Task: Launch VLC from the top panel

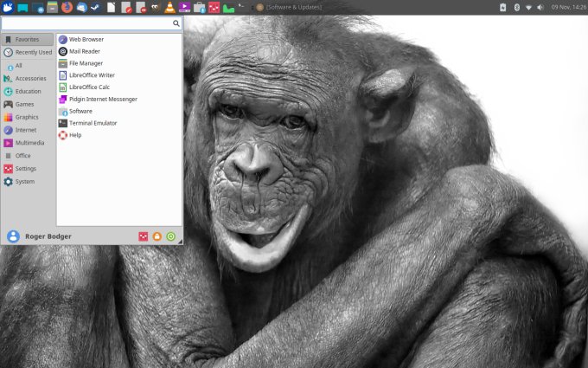Action: (169, 7)
